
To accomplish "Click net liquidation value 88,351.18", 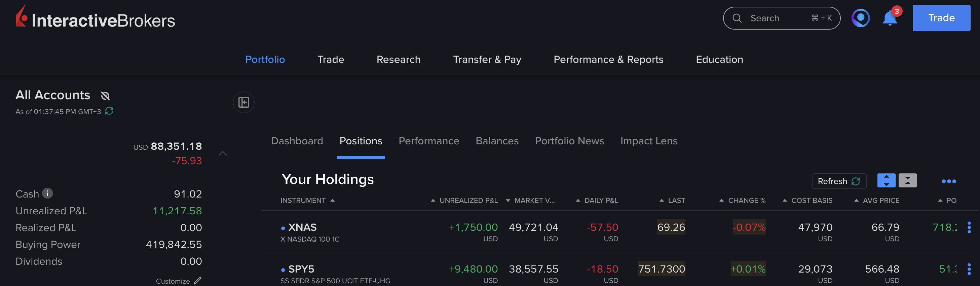I will tap(176, 146).
